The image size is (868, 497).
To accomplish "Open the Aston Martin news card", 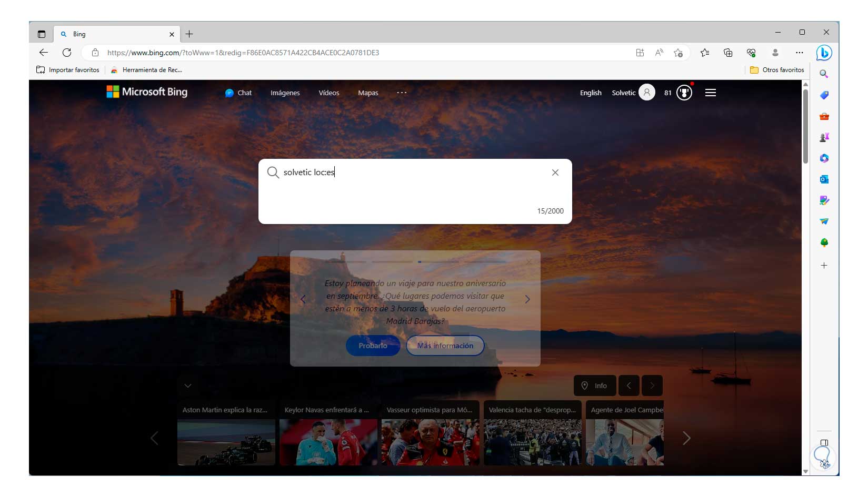I will 226,433.
